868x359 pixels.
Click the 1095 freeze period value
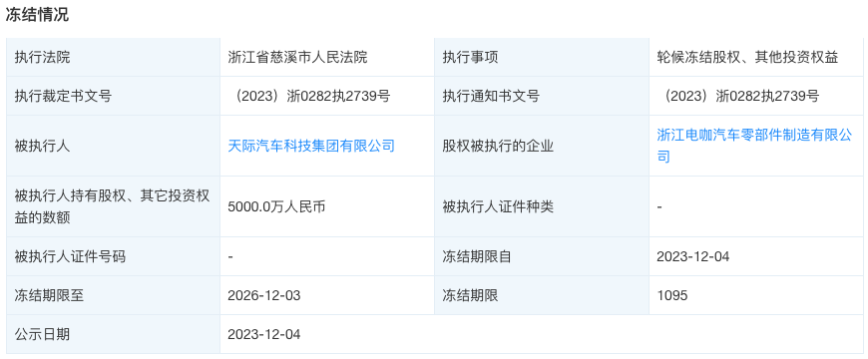(672, 295)
